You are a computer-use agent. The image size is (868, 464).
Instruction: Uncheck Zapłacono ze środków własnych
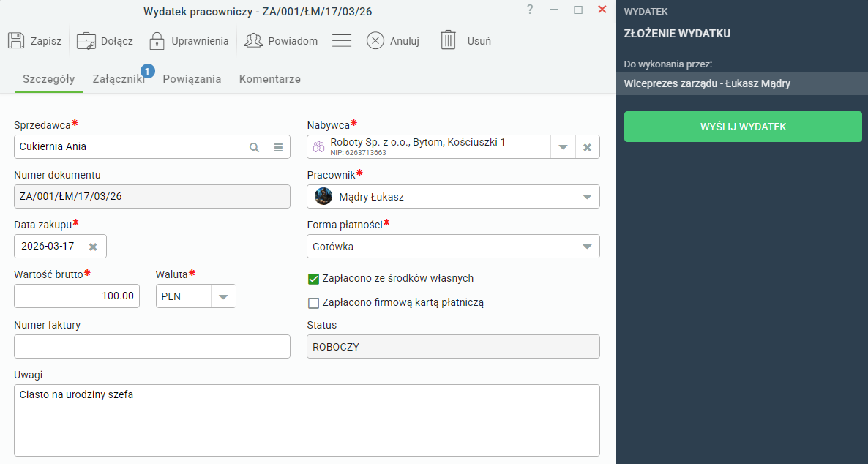pyautogui.click(x=313, y=279)
